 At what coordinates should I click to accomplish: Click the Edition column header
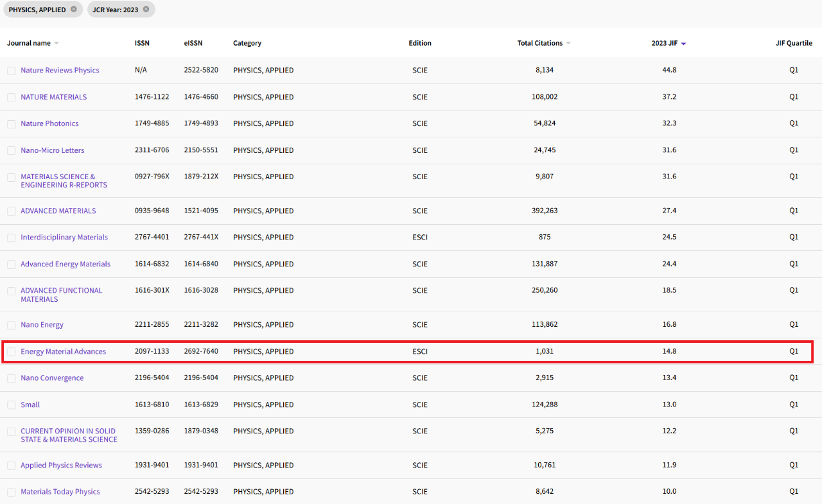[420, 43]
